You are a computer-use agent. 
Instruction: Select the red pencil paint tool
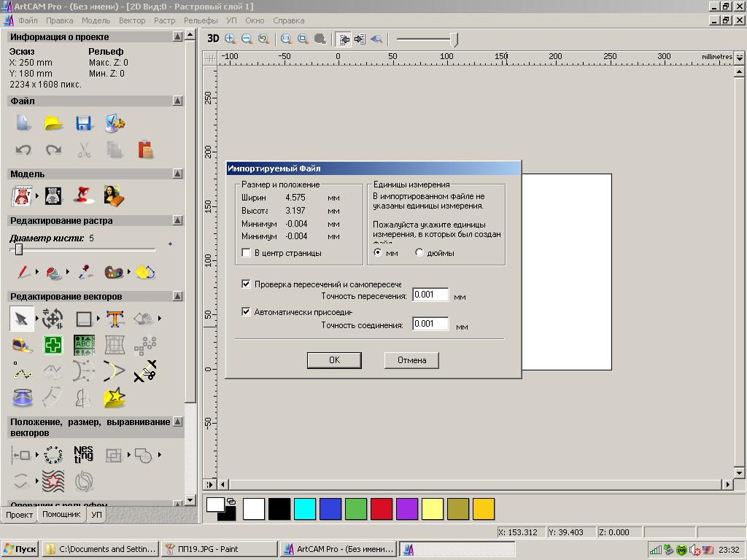point(23,272)
